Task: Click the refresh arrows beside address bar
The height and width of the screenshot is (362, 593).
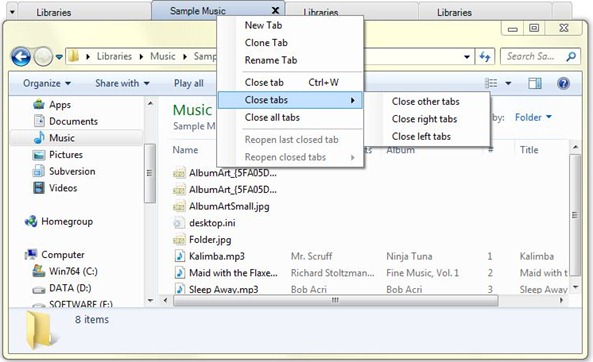Action: (x=484, y=57)
